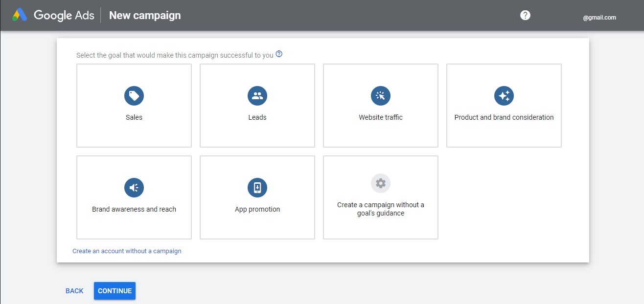Click the gear icon for campaign without goal

tap(381, 183)
